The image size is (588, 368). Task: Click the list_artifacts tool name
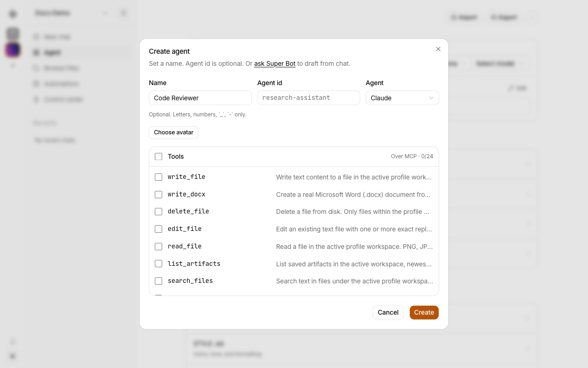coord(194,264)
